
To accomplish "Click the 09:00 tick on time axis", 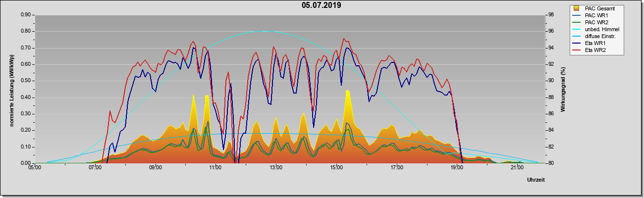I will pos(155,168).
